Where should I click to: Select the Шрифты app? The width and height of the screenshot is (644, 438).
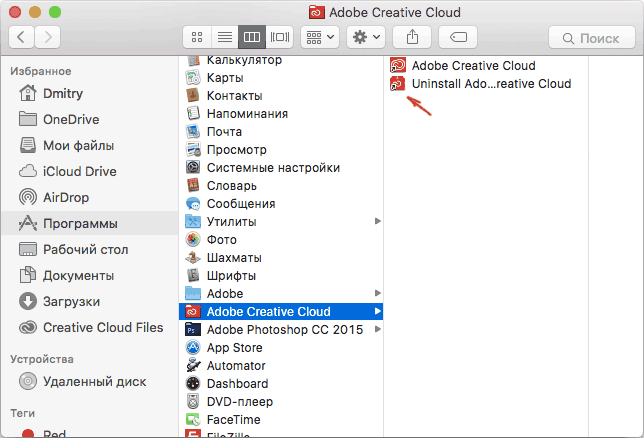tap(281, 276)
